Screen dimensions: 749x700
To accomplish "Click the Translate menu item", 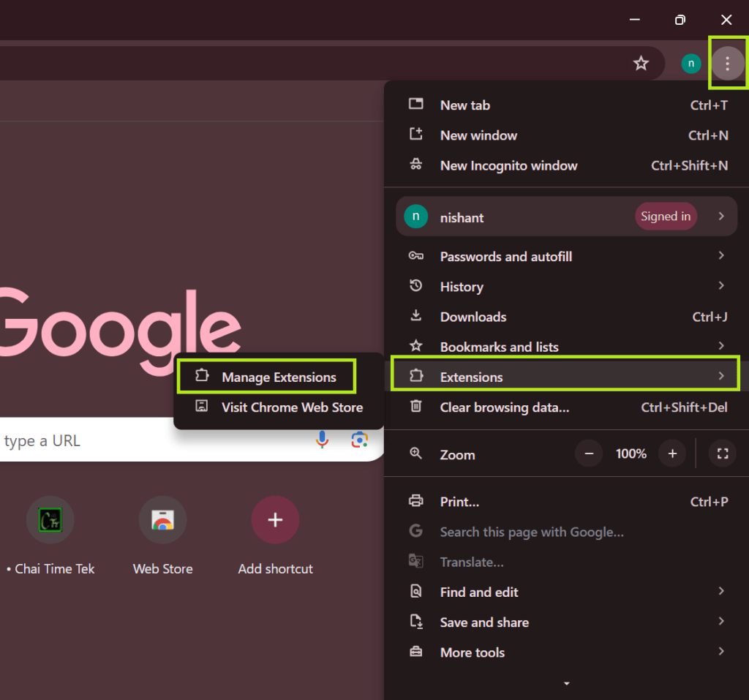I will point(568,562).
